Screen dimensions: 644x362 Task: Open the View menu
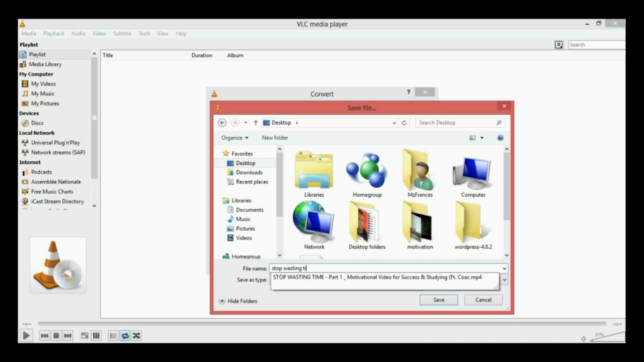tap(163, 34)
